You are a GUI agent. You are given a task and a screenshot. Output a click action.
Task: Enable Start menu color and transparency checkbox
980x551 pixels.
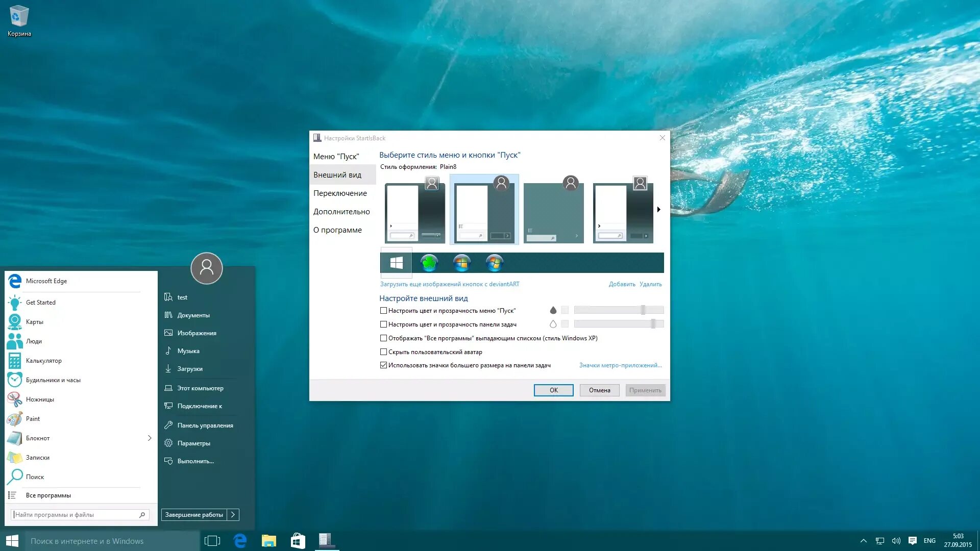(383, 311)
